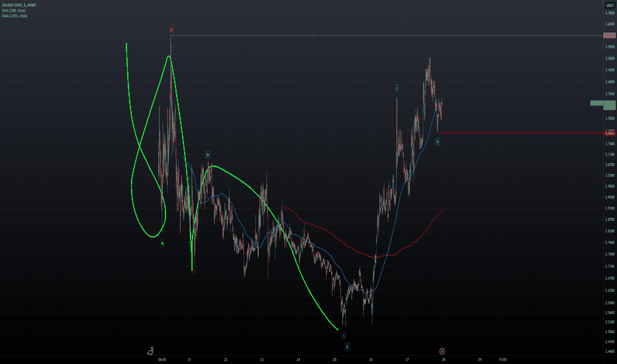Click the red wave label B at chart top
The width and height of the screenshot is (617, 364).
(x=171, y=30)
